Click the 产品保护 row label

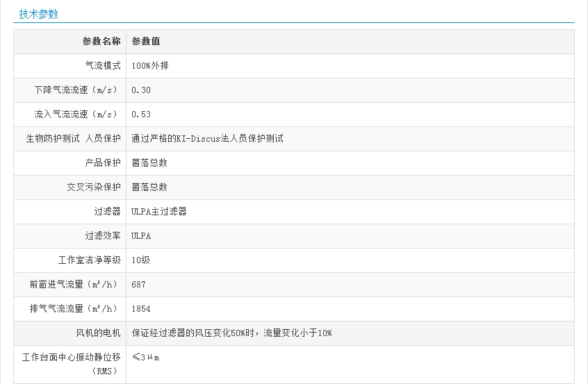point(102,163)
